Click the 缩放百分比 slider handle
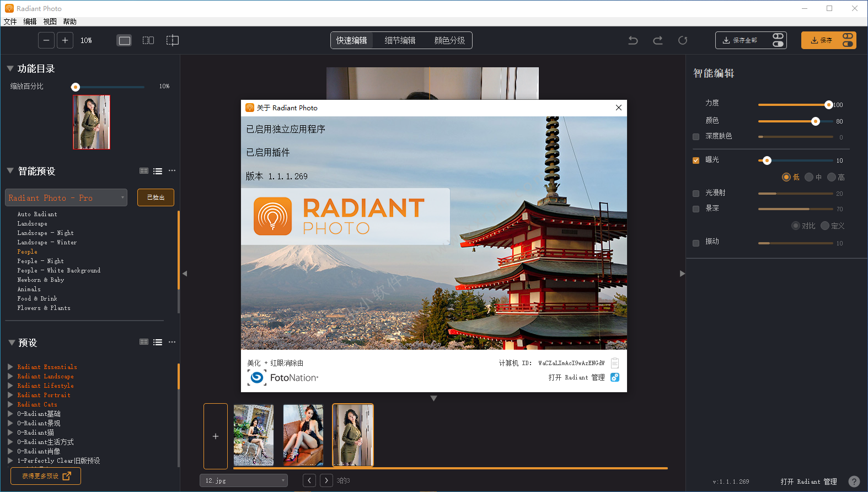The width and height of the screenshot is (868, 492). (x=76, y=87)
